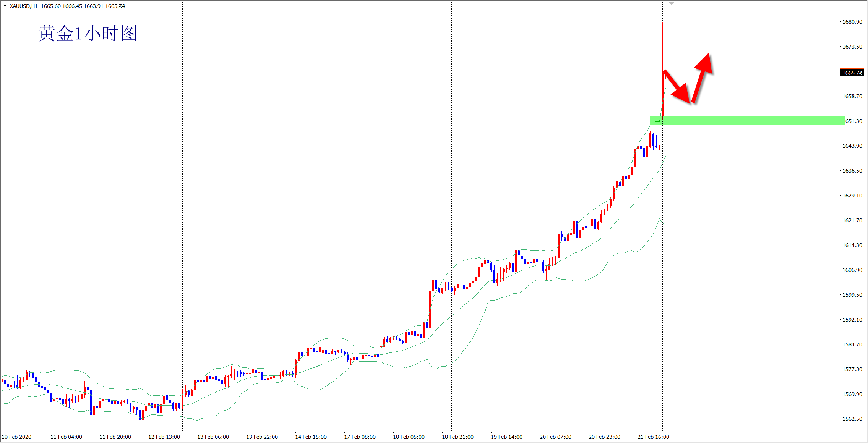The image size is (868, 443).
Task: Click the 1562.50 price scale label
Action: pyautogui.click(x=852, y=419)
